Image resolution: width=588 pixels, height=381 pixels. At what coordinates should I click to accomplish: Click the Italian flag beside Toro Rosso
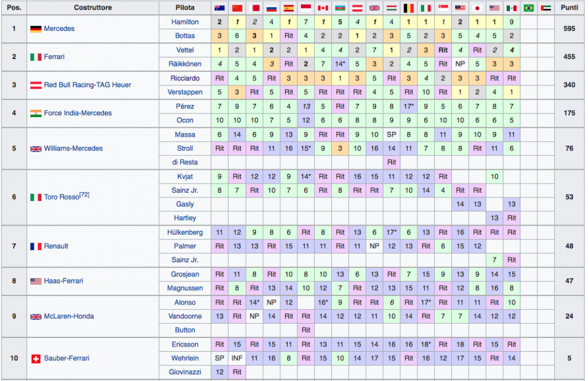[36, 197]
